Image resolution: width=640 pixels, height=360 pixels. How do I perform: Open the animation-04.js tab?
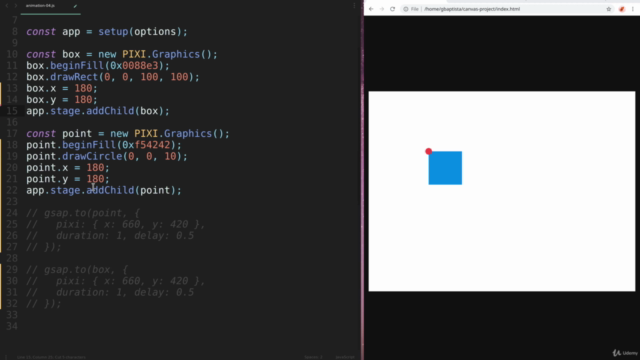coord(50,6)
